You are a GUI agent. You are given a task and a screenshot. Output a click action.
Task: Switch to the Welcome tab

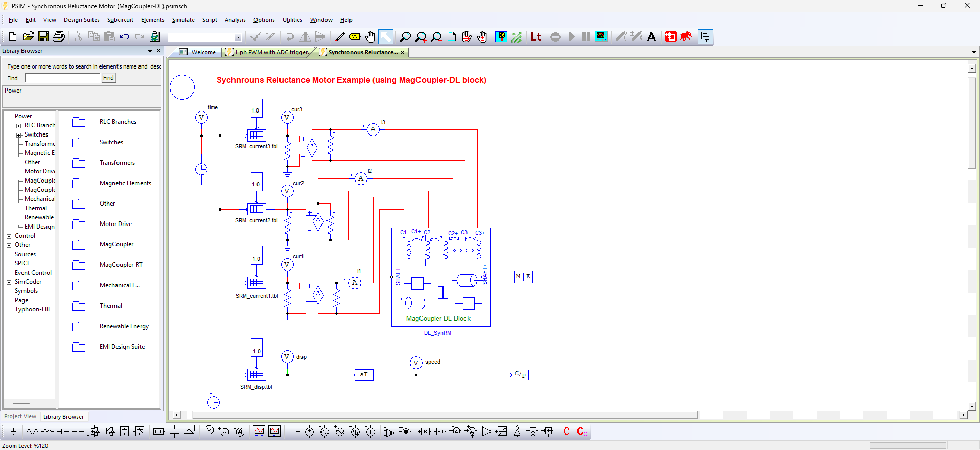203,52
